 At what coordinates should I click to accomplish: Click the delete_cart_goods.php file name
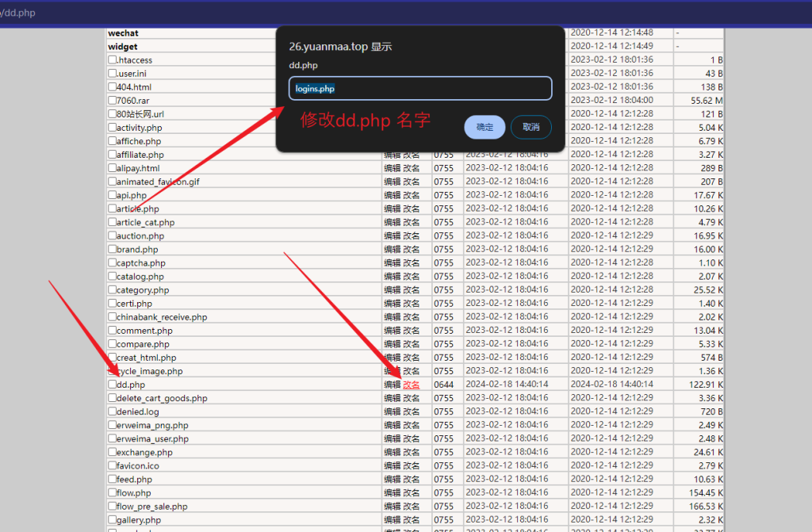162,398
